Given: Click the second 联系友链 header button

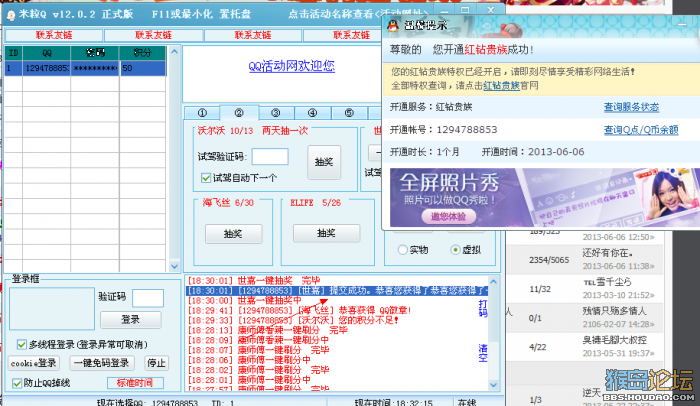Looking at the screenshot, I should tap(154, 35).
